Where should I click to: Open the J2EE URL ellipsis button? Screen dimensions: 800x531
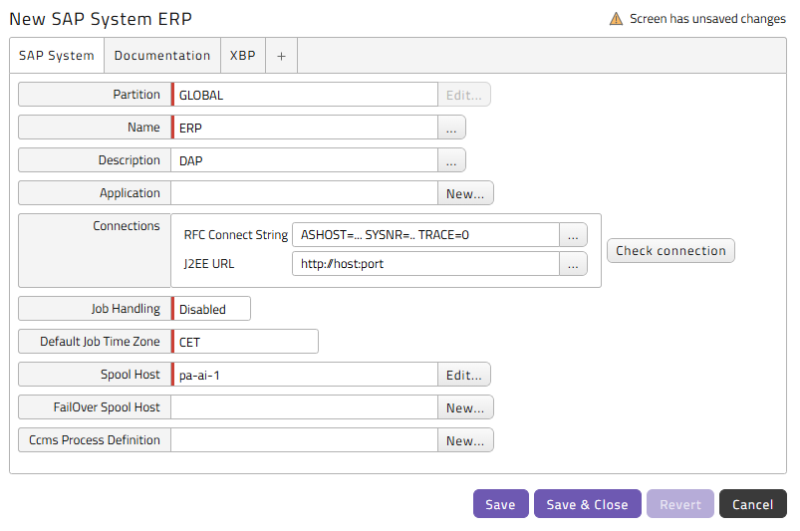click(x=573, y=264)
